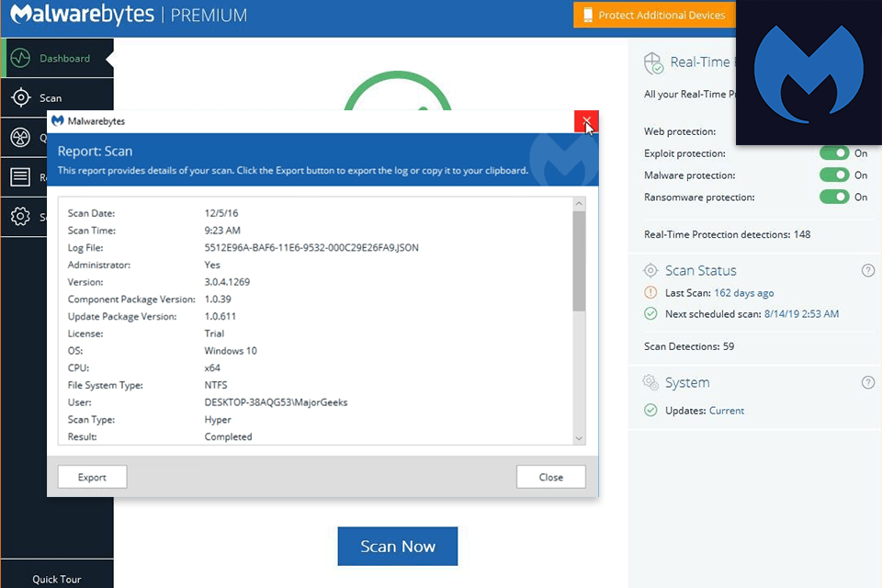Screen dimensions: 882x588
Task: Toggle Exploit protection switch
Action: 834,153
